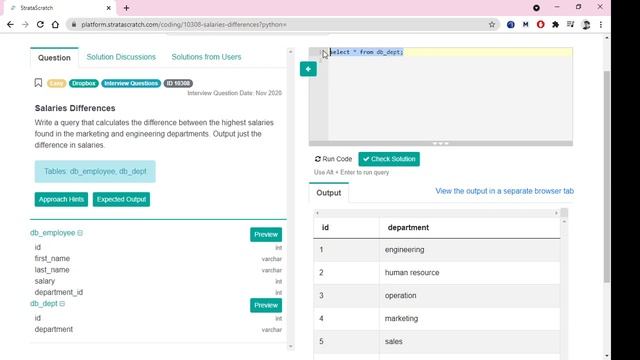Click the 'salary' column name
640x360 pixels.
[44, 281]
